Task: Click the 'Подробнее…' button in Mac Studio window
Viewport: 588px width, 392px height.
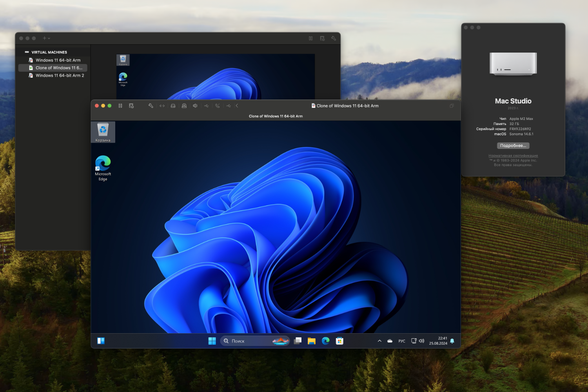Action: point(513,145)
